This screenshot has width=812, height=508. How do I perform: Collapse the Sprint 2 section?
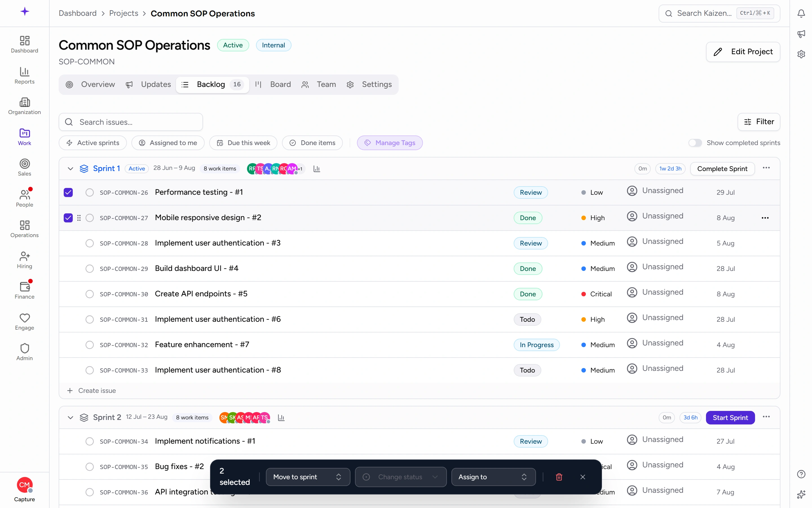coord(70,418)
